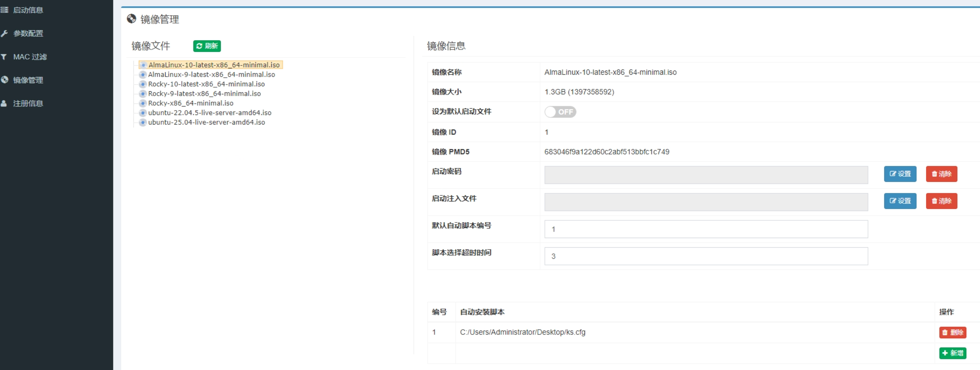980x370 pixels.
Task: Click the PMD5 value 683046f9a122d60c2abf513bbfc1c749
Action: click(607, 152)
